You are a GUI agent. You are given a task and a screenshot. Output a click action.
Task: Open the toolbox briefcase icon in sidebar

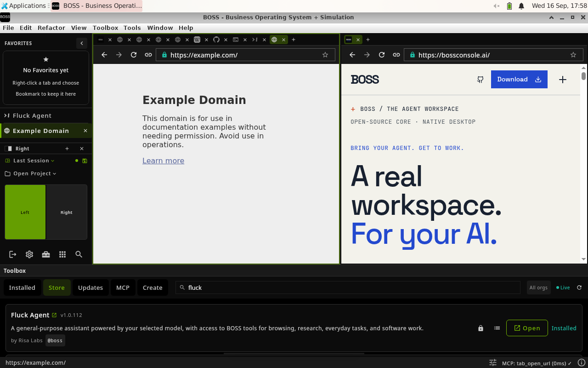coord(46,254)
